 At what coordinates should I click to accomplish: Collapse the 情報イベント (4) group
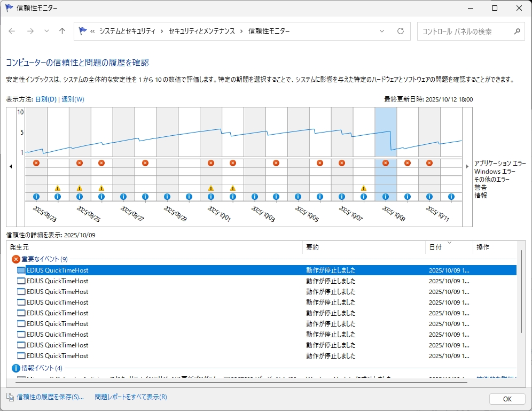click(x=16, y=368)
